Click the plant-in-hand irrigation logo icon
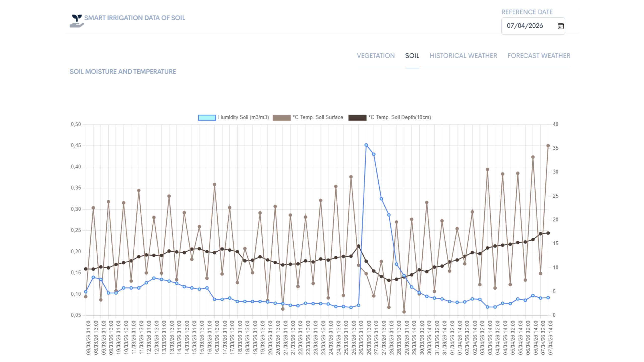Image resolution: width=644 pixels, height=362 pixels. [77, 21]
